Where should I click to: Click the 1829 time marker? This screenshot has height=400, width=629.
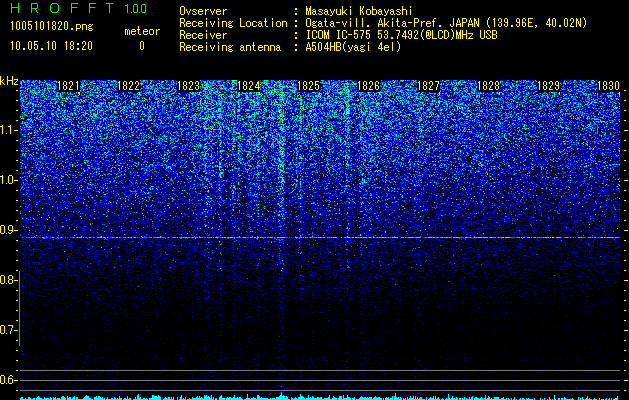(x=548, y=86)
